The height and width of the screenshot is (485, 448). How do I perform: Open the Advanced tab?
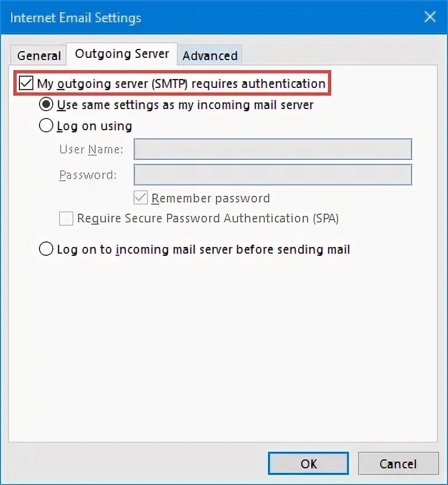click(x=210, y=56)
